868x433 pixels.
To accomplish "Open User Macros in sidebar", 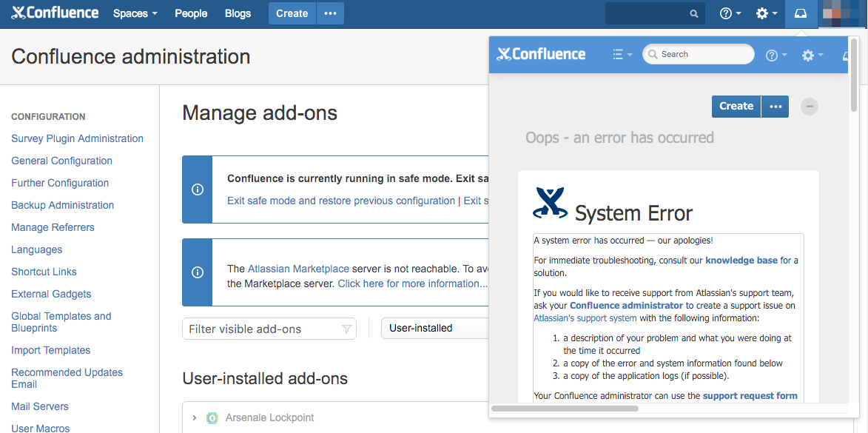I will (41, 428).
